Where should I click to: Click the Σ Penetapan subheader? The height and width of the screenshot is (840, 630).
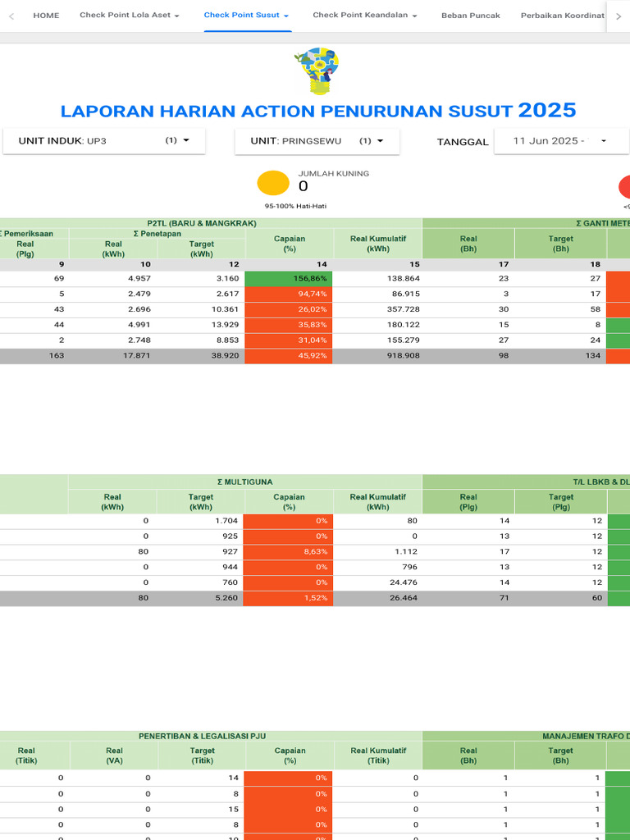point(157,234)
